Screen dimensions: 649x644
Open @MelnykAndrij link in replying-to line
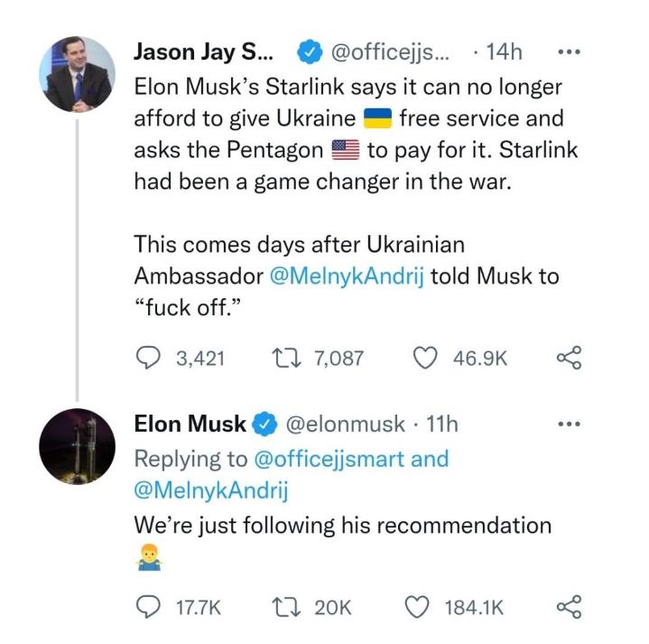point(211,490)
